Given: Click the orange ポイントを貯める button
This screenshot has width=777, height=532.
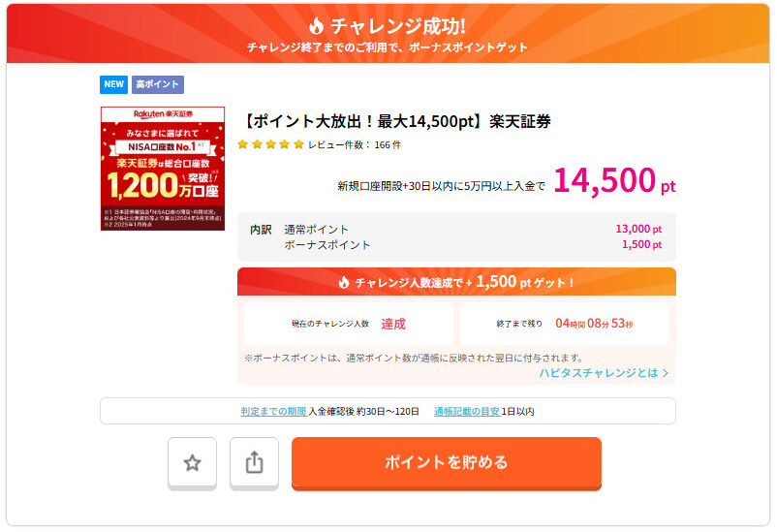Looking at the screenshot, I should 446,462.
